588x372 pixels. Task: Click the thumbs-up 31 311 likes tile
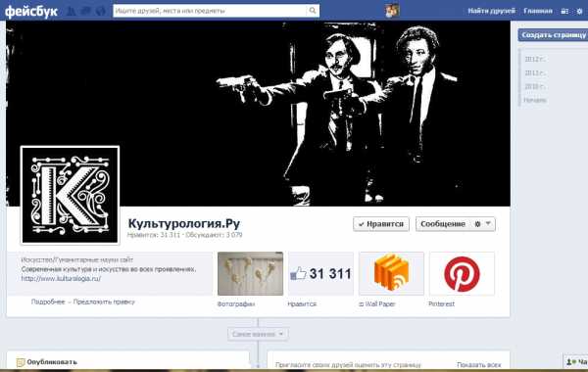coord(321,273)
